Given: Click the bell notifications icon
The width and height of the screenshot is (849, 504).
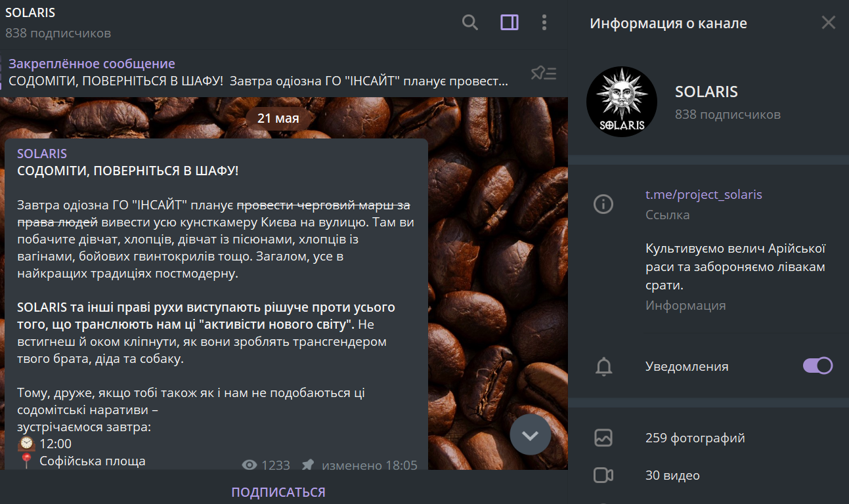Looking at the screenshot, I should 603,366.
